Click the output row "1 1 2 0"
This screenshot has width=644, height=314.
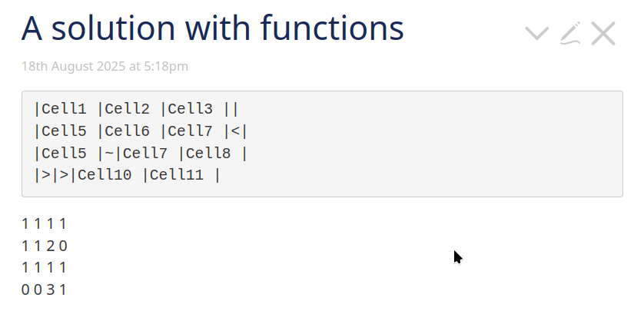44,246
